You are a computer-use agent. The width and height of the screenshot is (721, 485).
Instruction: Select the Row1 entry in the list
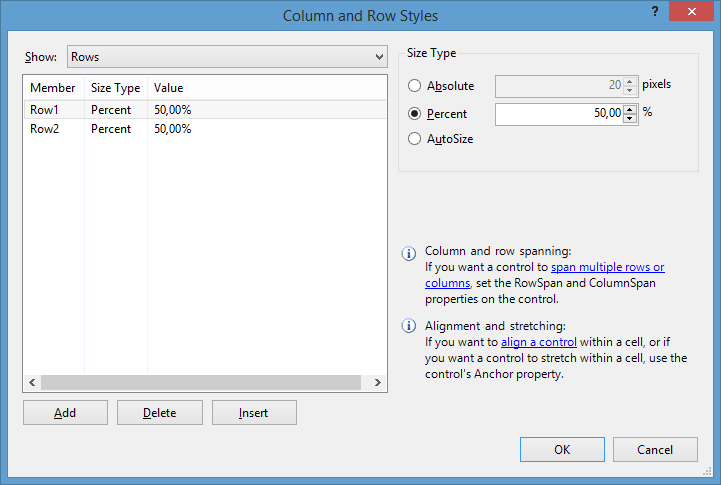(x=205, y=110)
